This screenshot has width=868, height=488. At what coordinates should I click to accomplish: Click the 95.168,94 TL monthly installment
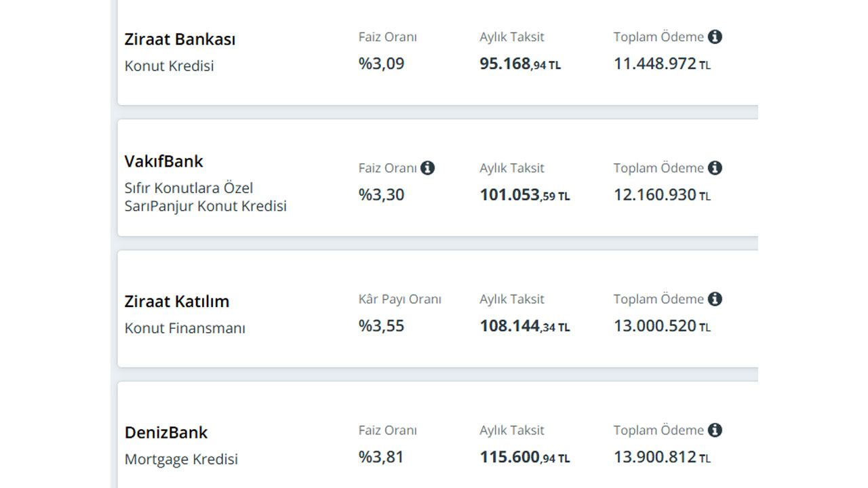pos(520,64)
